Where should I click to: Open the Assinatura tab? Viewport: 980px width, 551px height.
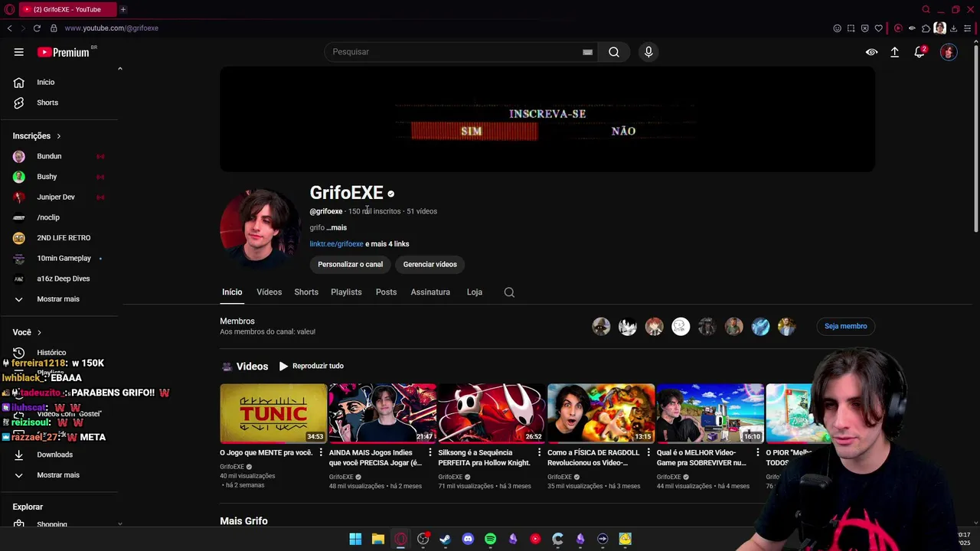[x=430, y=292]
